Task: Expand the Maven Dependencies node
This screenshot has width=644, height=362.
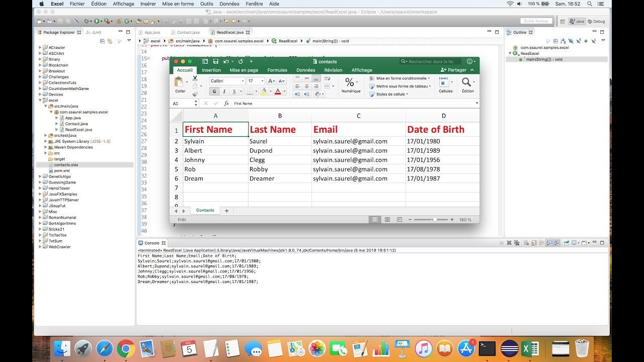Action: 46,147
